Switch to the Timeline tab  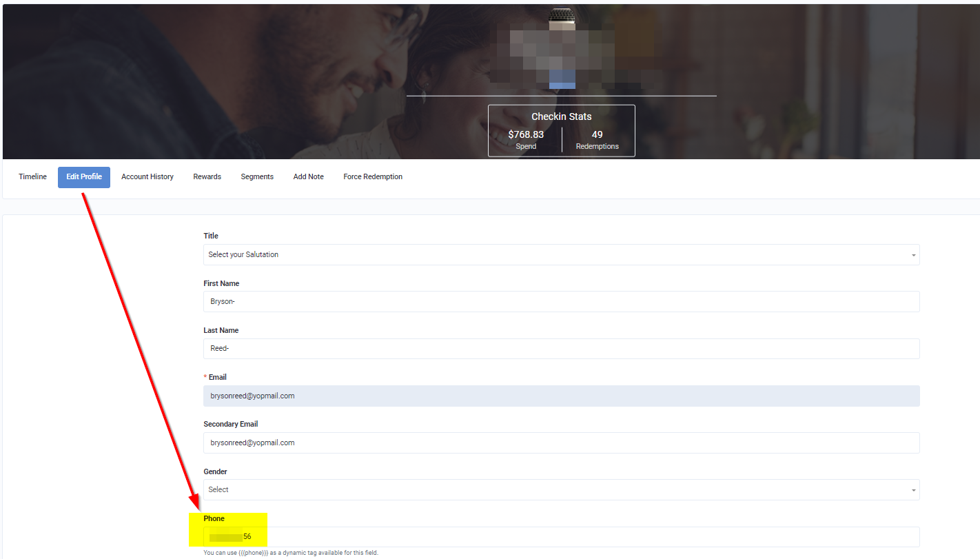32,176
